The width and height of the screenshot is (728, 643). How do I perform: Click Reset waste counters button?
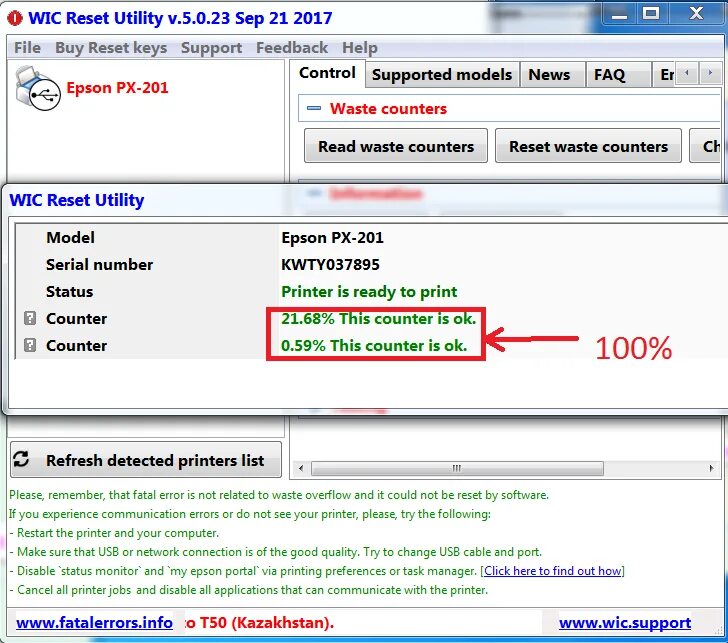coord(588,146)
